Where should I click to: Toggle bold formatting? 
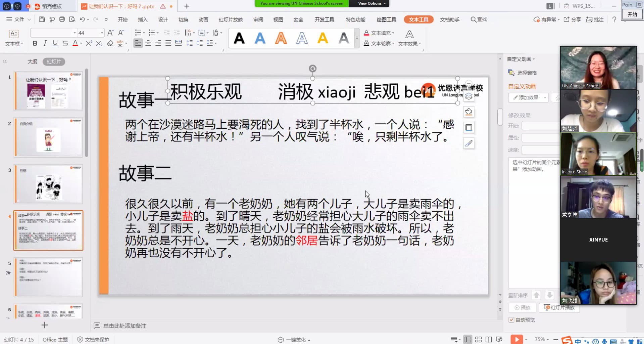tap(35, 43)
